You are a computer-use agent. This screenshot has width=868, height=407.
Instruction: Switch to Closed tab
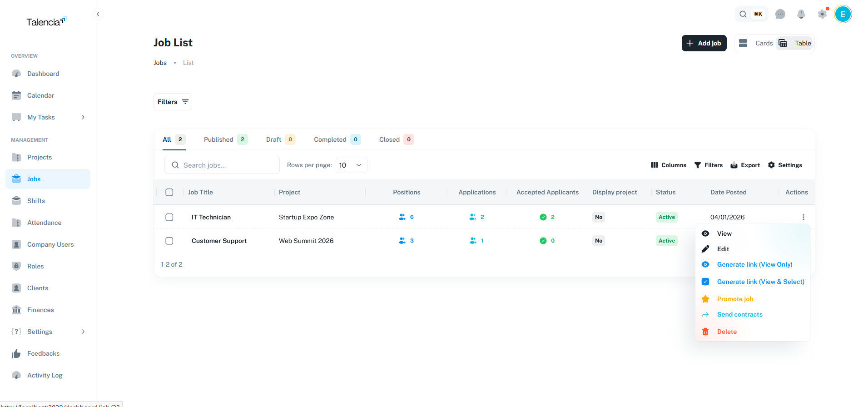pyautogui.click(x=397, y=139)
